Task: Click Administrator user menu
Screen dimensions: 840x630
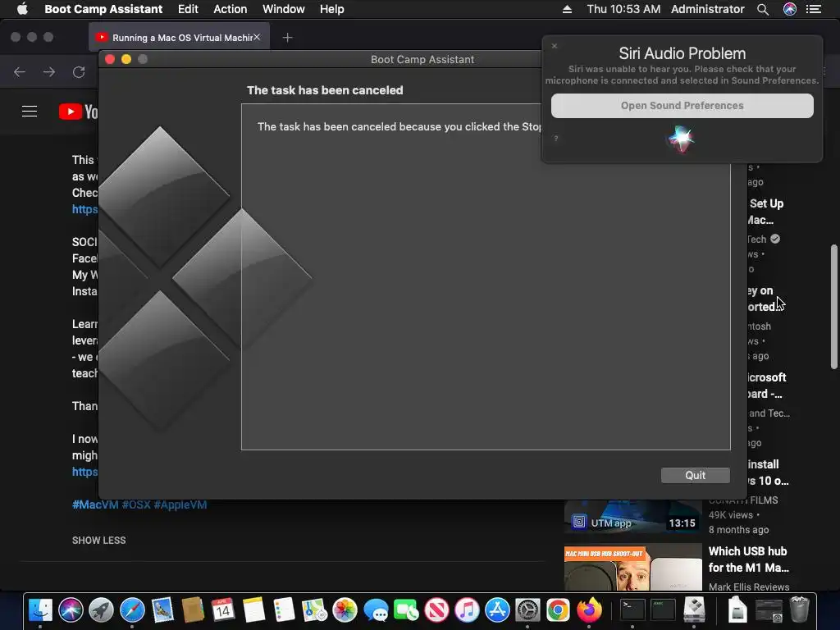Action: click(x=707, y=9)
